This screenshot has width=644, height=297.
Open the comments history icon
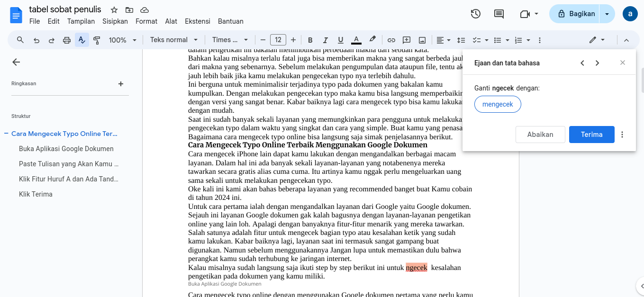(499, 14)
